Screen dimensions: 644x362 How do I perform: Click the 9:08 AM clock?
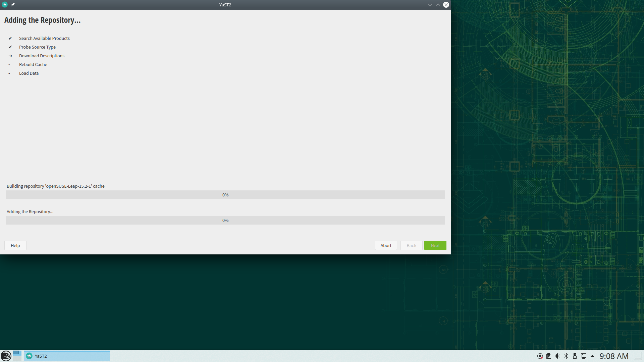pyautogui.click(x=614, y=356)
